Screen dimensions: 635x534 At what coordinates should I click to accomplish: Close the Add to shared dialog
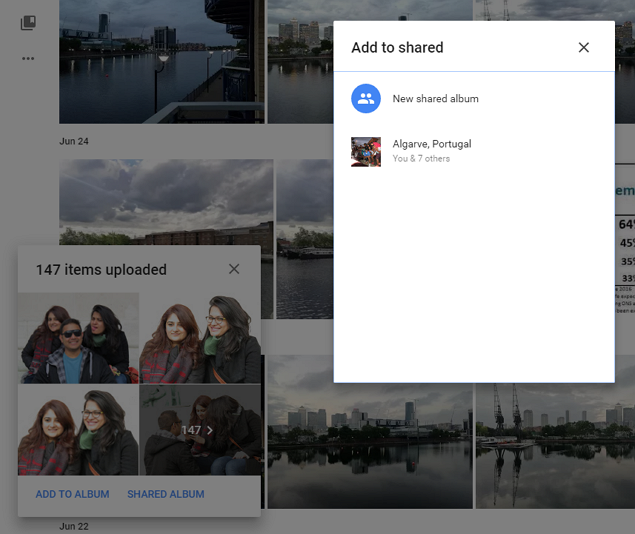coord(584,47)
